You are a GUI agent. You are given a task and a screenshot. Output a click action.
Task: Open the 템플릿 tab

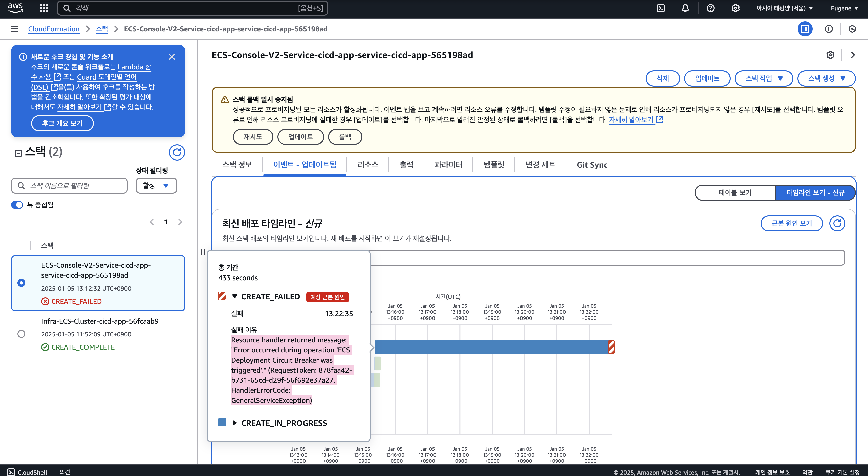(494, 165)
